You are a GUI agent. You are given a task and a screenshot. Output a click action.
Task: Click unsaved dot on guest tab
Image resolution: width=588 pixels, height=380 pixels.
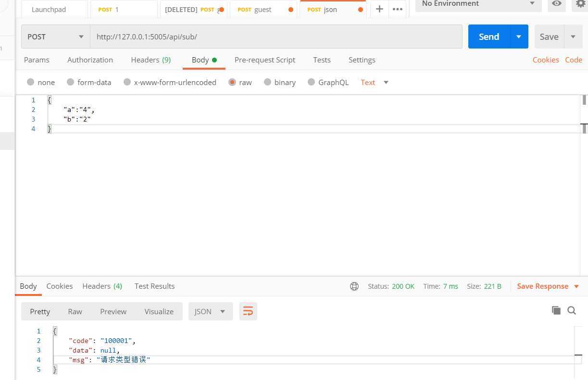pos(291,10)
